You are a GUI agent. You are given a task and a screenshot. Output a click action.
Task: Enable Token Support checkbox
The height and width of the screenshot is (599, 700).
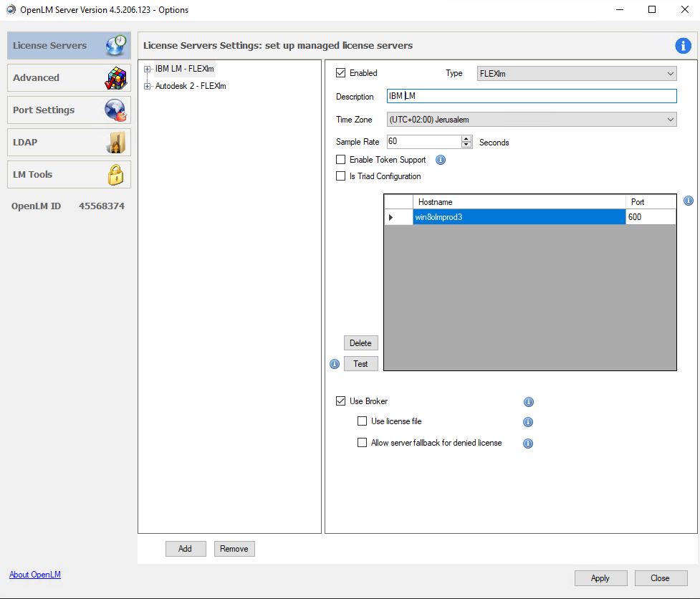click(341, 160)
